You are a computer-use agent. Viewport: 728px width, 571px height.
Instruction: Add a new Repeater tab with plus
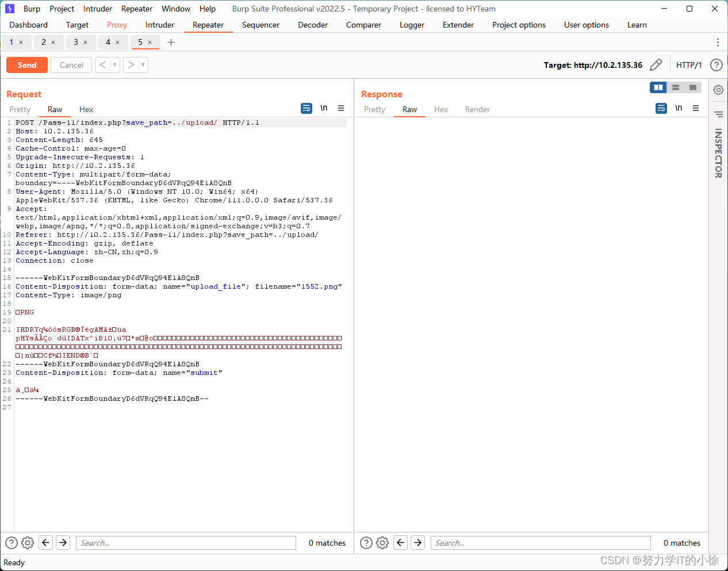point(171,43)
